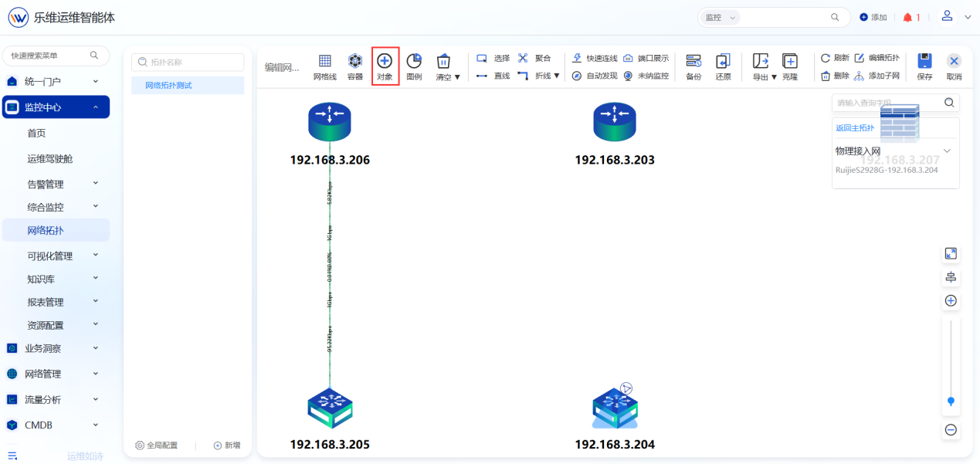The image size is (980, 464).
Task: Select the firewall node 192.168.3.207
Action: [x=900, y=124]
